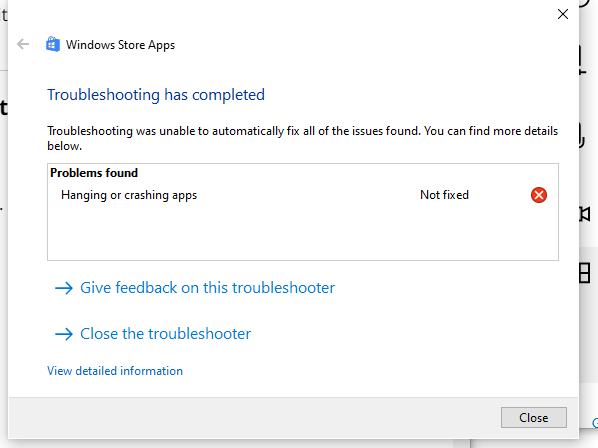Click the Troubleshooting has completed heading
Image resolution: width=598 pixels, height=448 pixels.
156,95
